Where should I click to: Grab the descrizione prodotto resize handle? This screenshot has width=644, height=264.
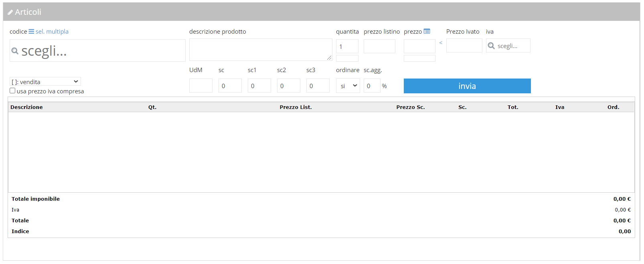tap(329, 58)
